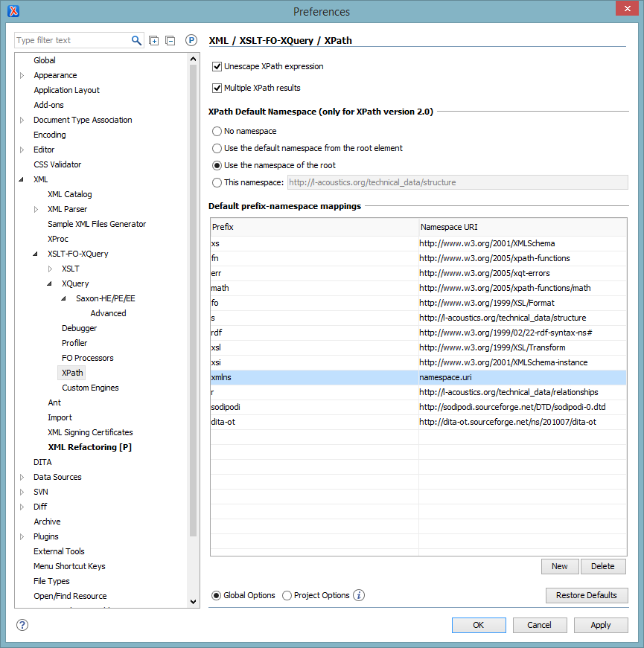Expand the Document Type Association node
Screen dimensions: 644x648
[x=22, y=120]
